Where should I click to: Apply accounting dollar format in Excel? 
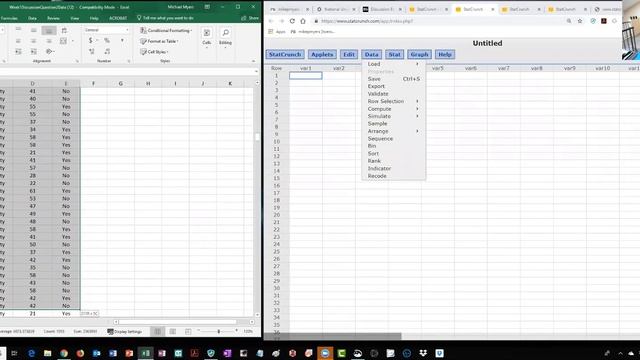91,40
